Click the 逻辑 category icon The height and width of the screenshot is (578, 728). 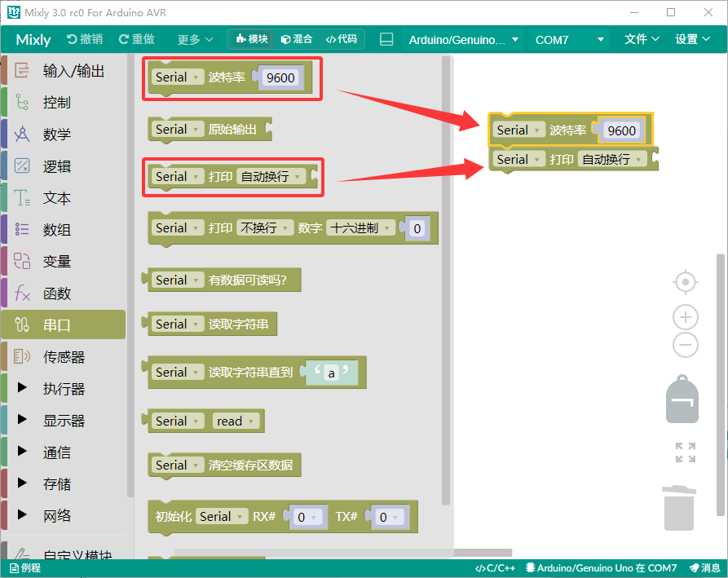pyautogui.click(x=22, y=165)
